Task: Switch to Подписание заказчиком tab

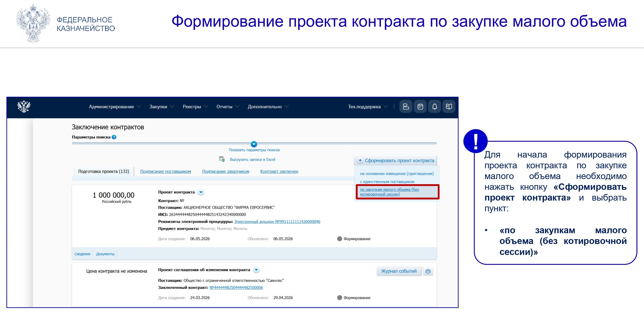Action: (x=225, y=172)
